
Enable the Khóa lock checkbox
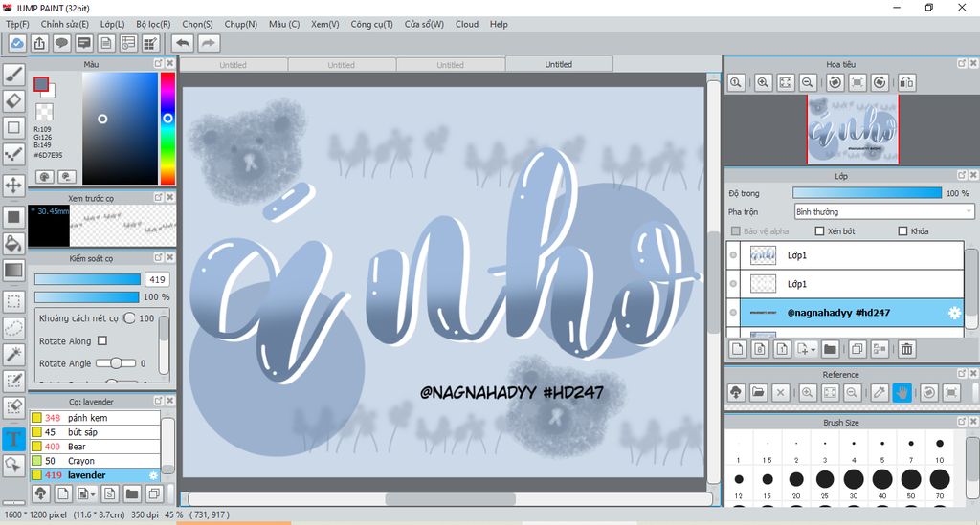(x=902, y=231)
